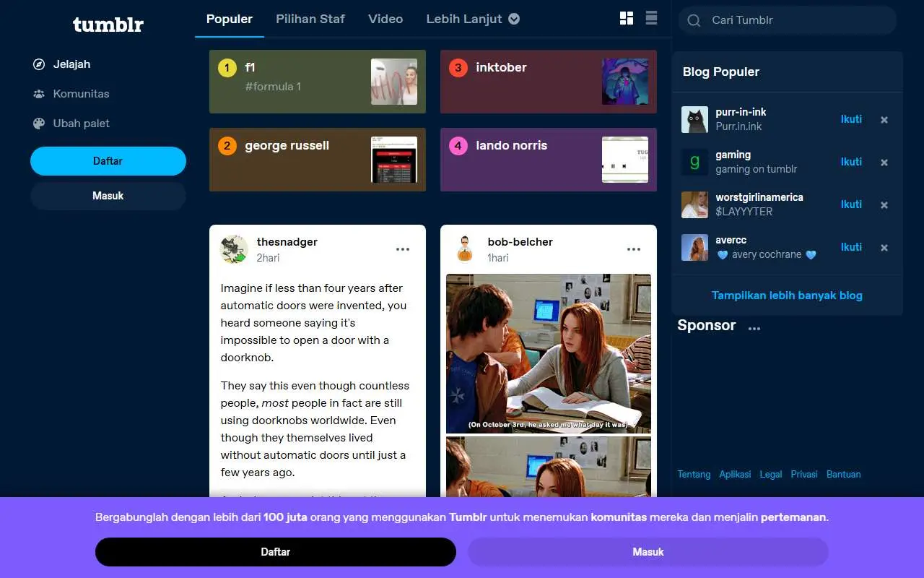Click purr-in-ink cat avatar
Image resolution: width=924 pixels, height=578 pixels.
(x=694, y=119)
